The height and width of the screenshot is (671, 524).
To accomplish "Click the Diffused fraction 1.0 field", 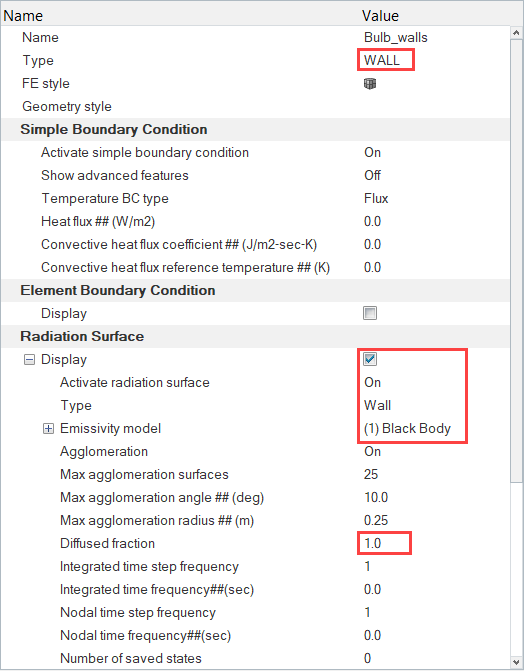I will 372,543.
